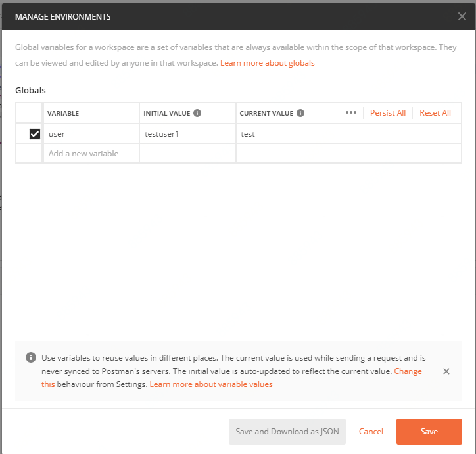
Task: Edit the testuser1 initial value cell
Action: (187, 134)
